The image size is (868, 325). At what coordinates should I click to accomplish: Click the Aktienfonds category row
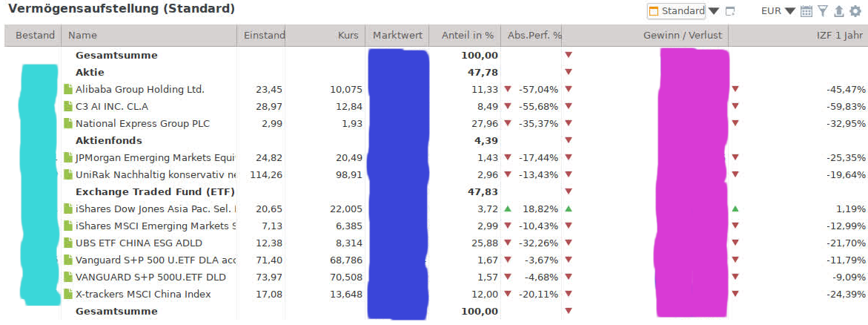click(x=108, y=140)
